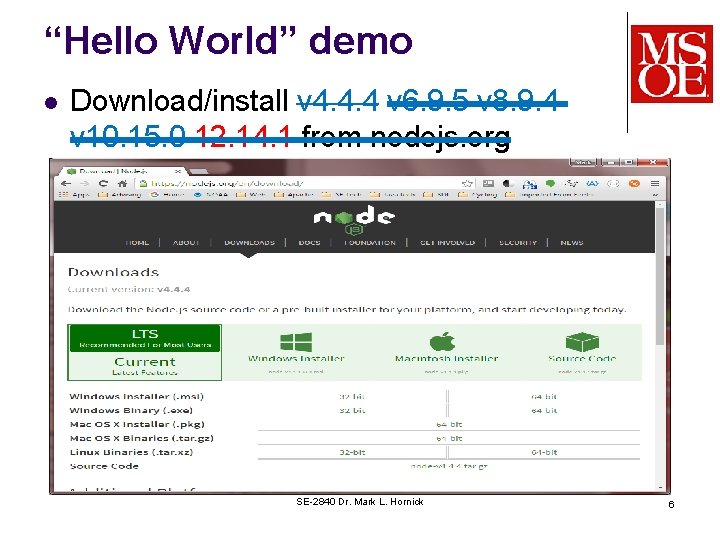Go to the browser Home page icon
This screenshot has height=540, width=720.
pos(122,183)
